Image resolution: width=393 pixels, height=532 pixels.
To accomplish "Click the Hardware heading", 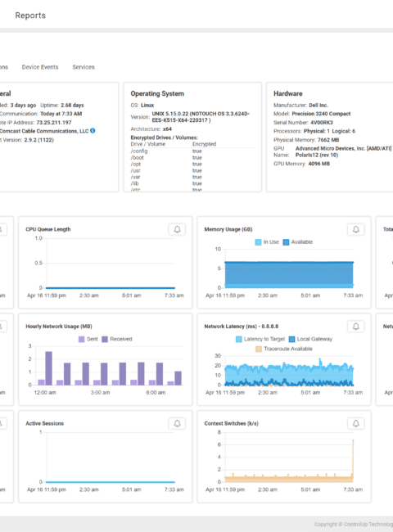I will coord(288,93).
